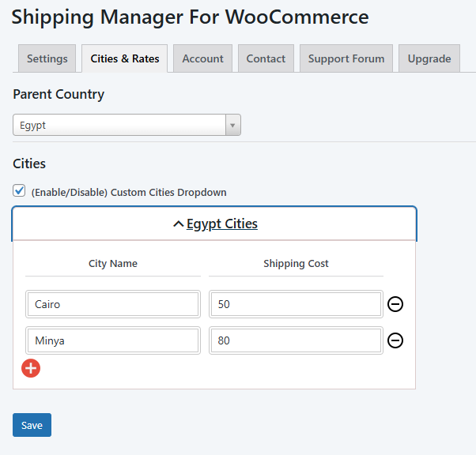Click the Egypt Cities heading link
The width and height of the screenshot is (476, 455).
tap(222, 224)
